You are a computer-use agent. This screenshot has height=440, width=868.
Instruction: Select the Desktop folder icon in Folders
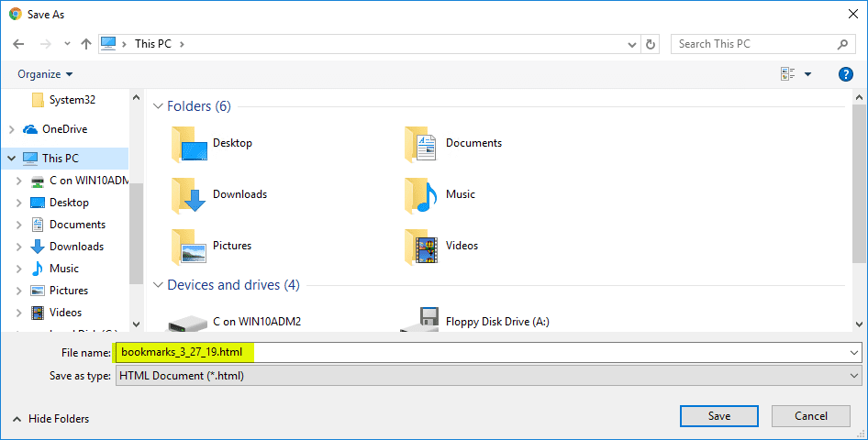(x=189, y=144)
